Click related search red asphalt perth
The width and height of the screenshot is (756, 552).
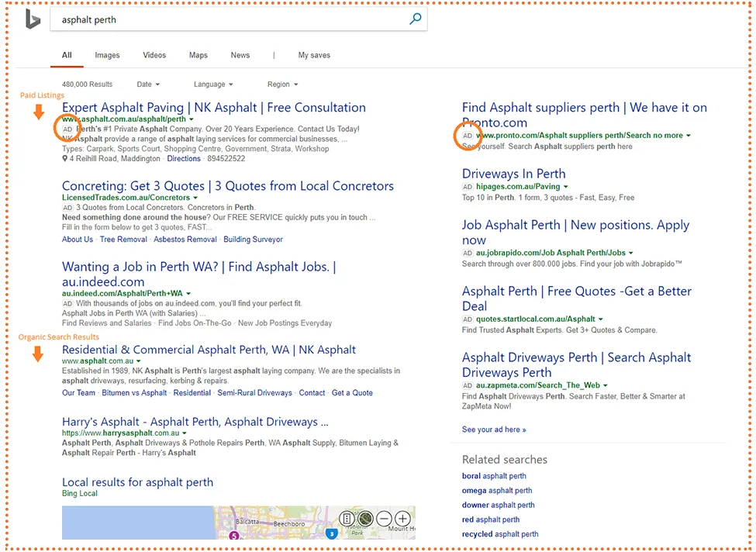(x=491, y=519)
